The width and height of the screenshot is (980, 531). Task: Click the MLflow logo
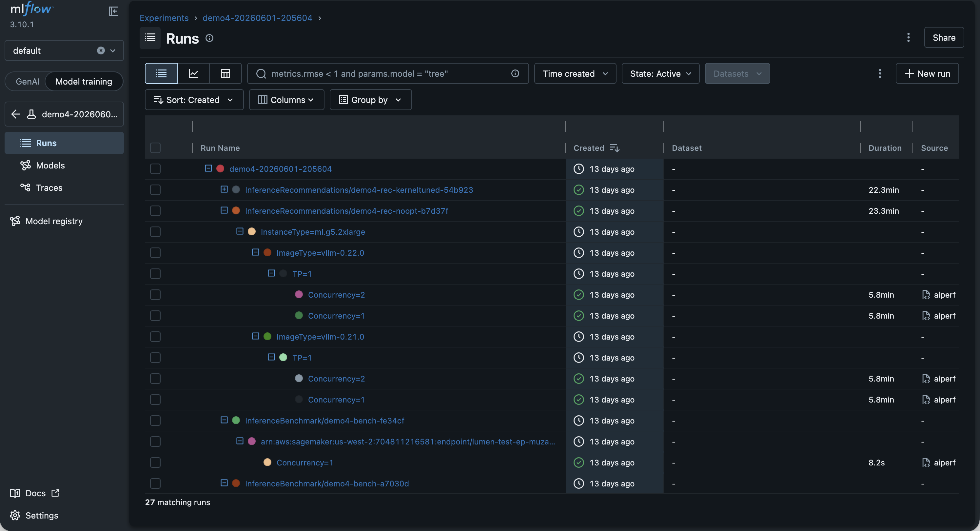coord(31,9)
